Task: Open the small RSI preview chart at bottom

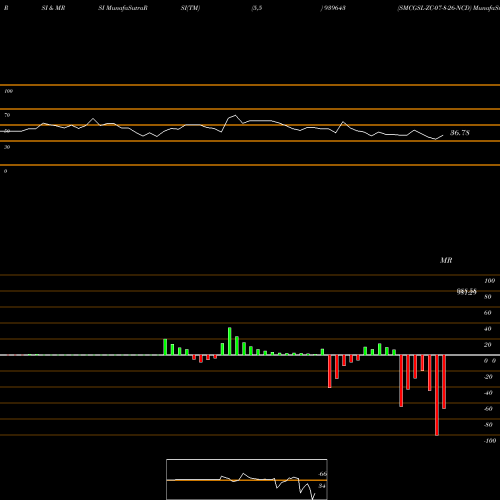Action: 247,479
